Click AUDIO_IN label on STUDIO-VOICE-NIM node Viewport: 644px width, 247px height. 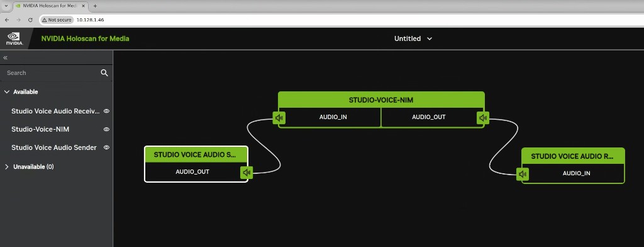333,117
